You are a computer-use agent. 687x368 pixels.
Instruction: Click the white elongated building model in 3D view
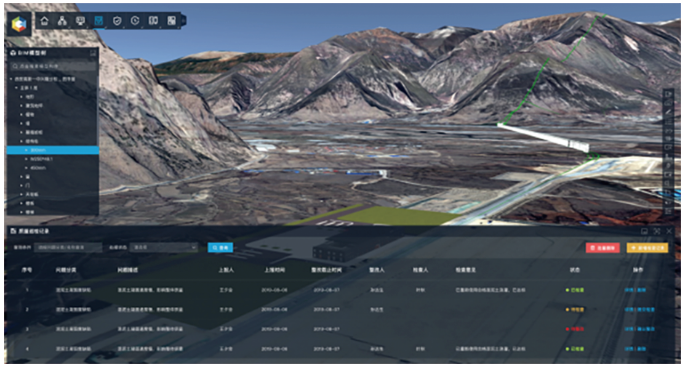543,137
